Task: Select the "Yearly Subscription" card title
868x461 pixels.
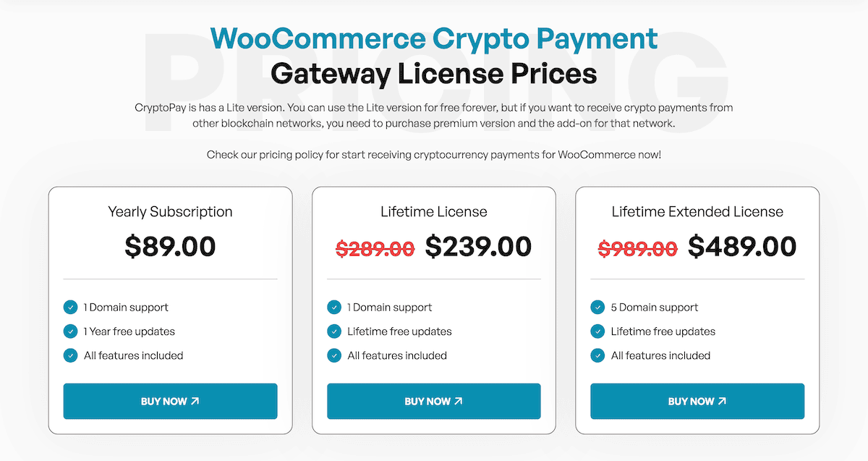Action: pos(170,211)
